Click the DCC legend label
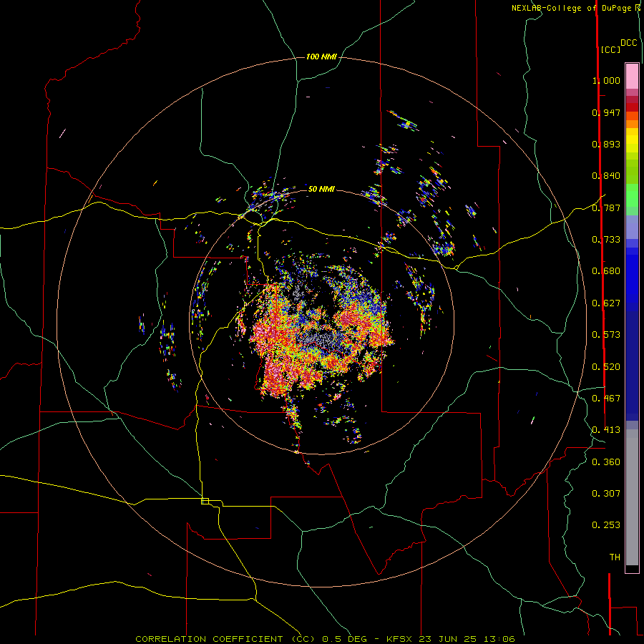This screenshot has width=644, height=644. (x=629, y=43)
